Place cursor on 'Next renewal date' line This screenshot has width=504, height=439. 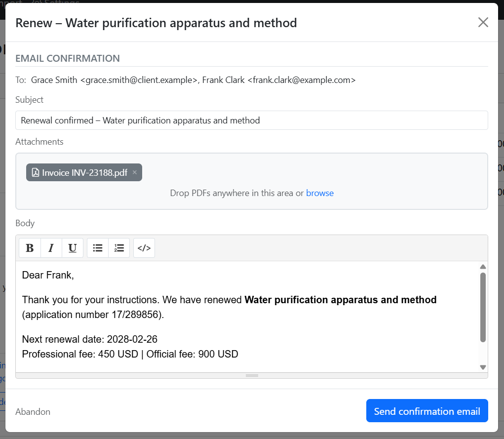pos(90,339)
